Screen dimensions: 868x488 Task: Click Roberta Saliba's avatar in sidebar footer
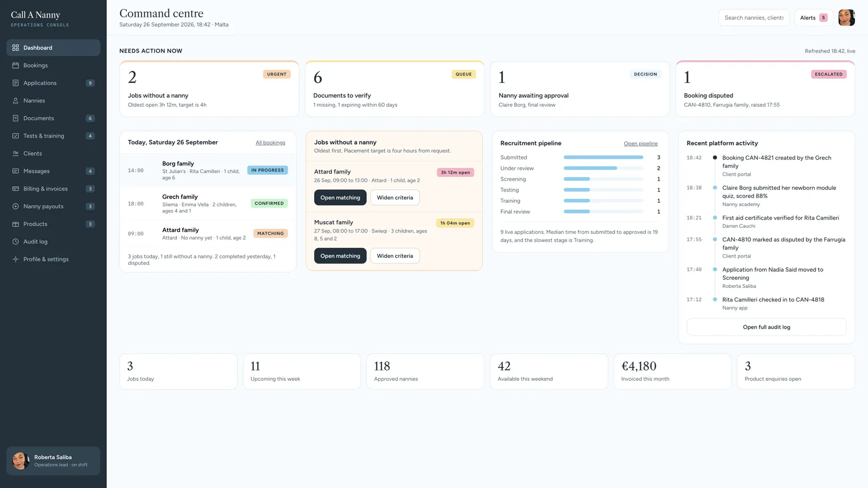click(x=21, y=461)
